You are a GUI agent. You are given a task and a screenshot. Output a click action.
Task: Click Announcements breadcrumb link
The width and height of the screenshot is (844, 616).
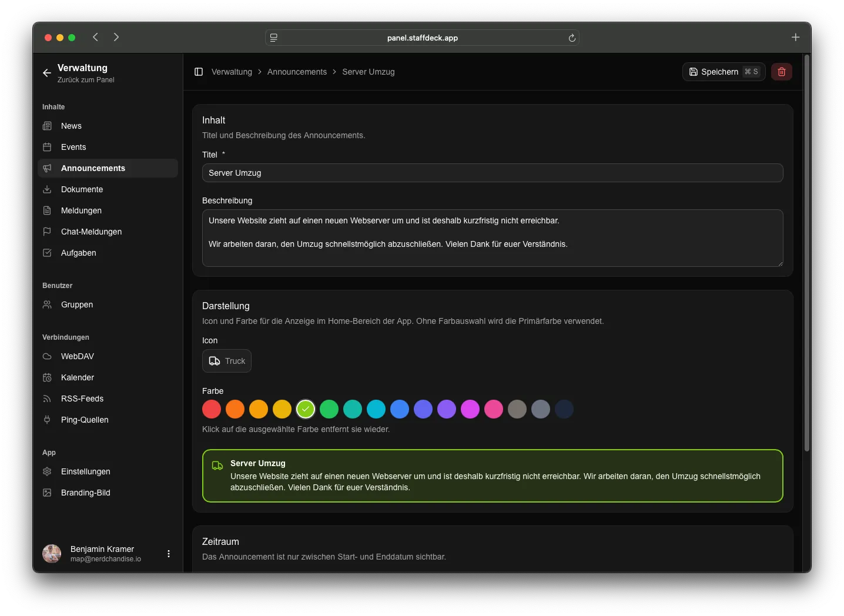297,72
